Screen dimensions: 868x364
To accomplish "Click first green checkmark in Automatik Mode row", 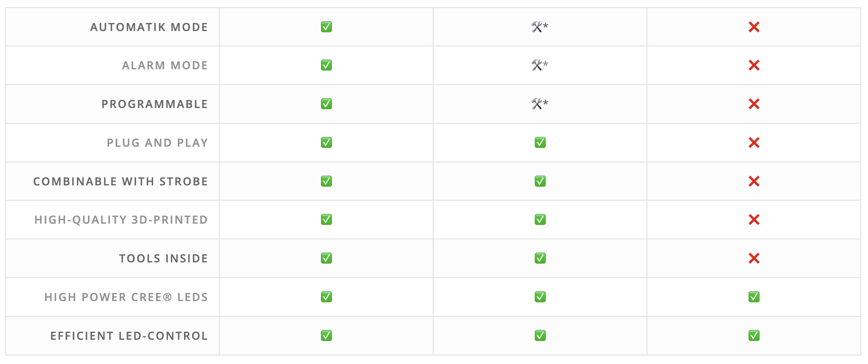I will [326, 27].
